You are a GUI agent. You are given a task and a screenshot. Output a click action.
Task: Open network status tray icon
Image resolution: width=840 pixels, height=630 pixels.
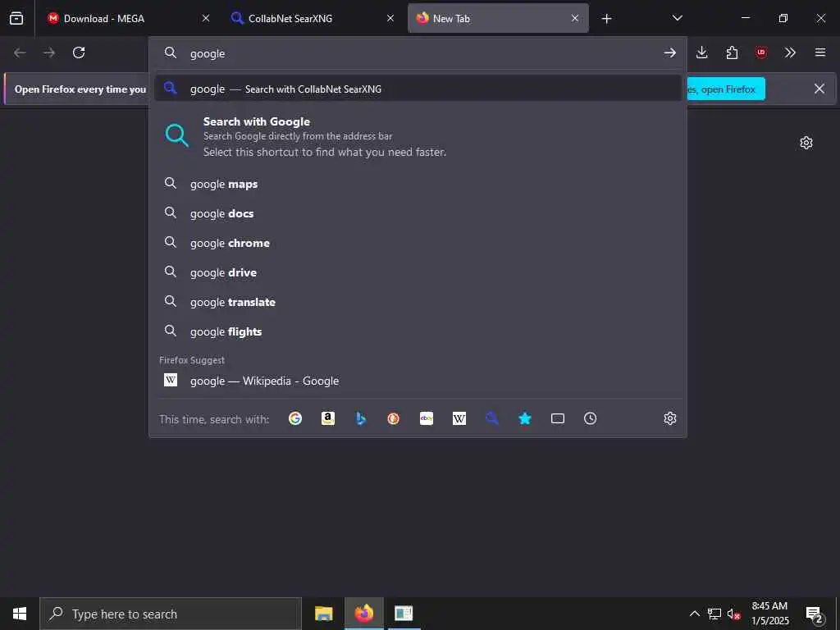point(714,614)
